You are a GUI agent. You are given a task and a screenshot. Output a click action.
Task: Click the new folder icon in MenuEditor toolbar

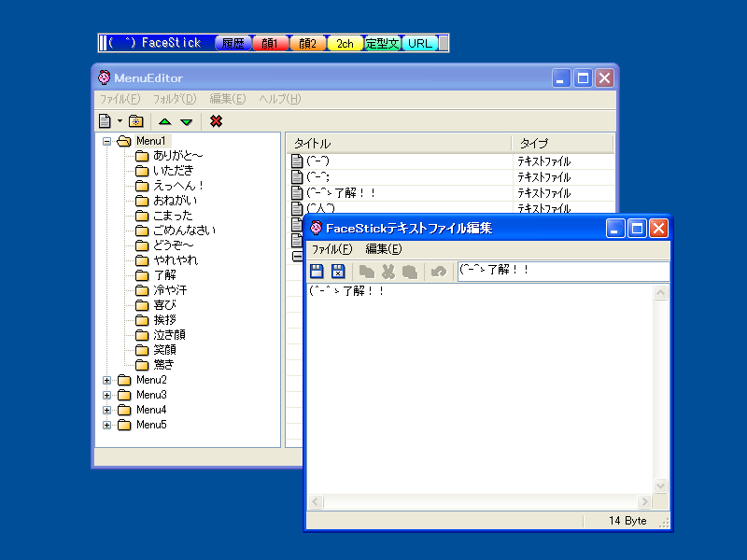tap(135, 121)
